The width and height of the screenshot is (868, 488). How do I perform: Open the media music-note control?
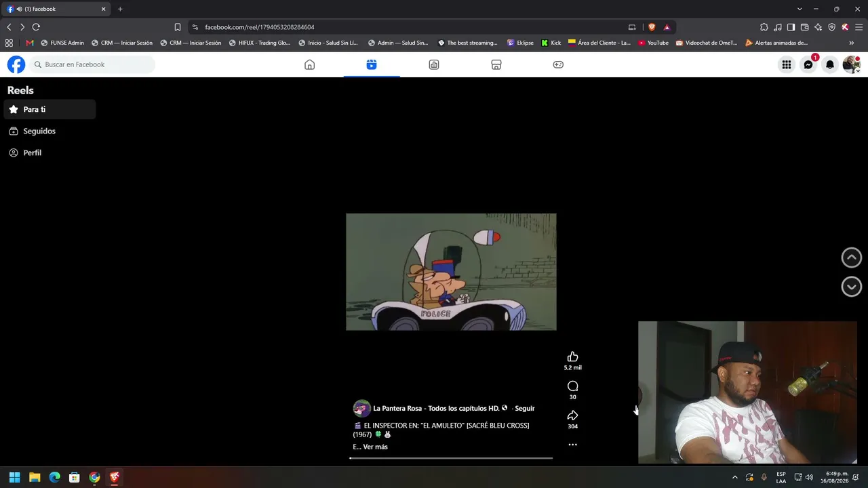[x=778, y=27]
